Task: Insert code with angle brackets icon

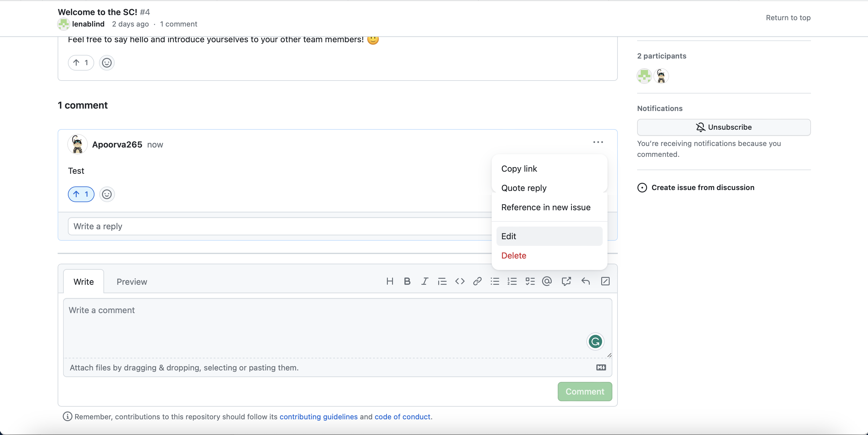Action: 460,281
